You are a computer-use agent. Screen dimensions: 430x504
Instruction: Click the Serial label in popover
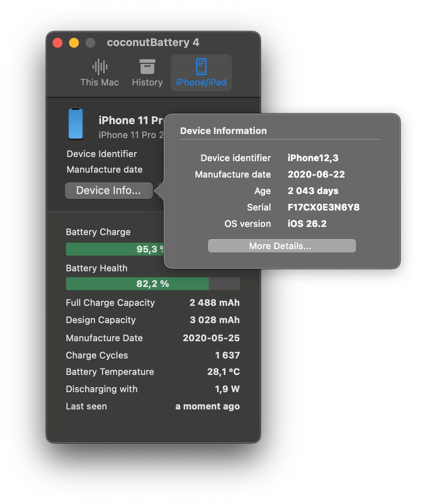pyautogui.click(x=259, y=207)
